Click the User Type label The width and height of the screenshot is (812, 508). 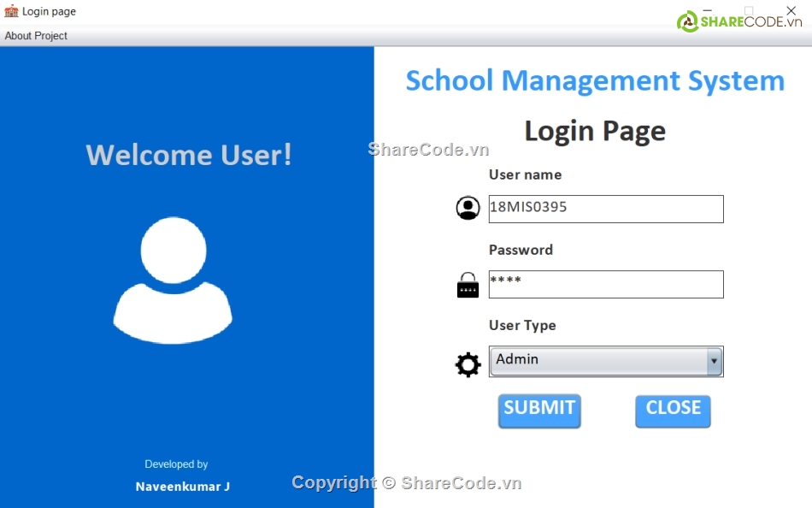pos(522,326)
